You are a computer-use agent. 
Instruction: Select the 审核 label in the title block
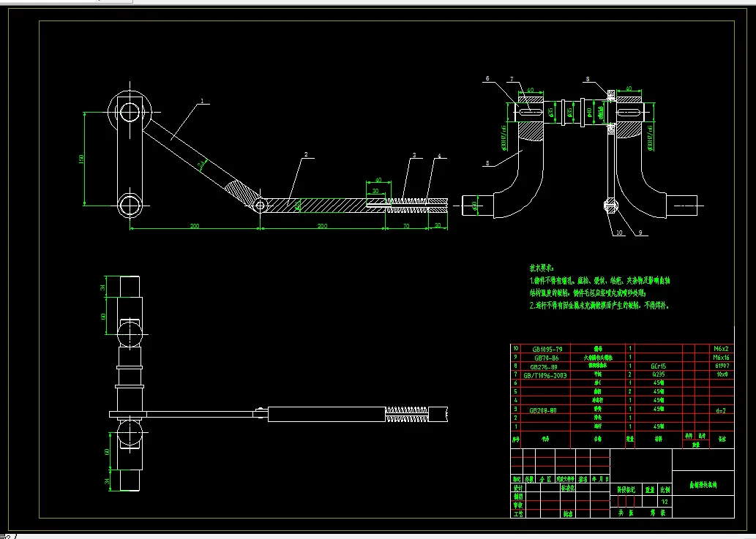(x=518, y=505)
